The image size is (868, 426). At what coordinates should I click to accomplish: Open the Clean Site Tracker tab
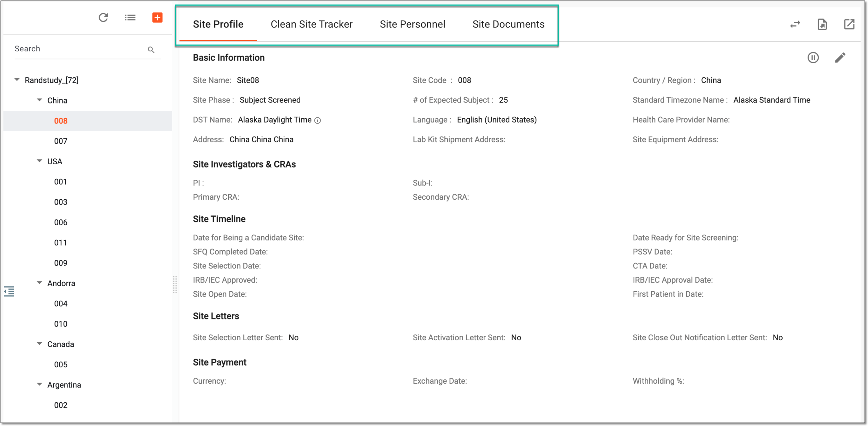pos(311,24)
